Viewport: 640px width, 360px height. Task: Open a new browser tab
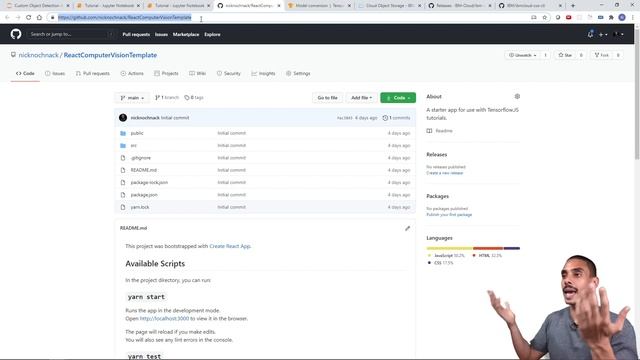tap(573, 6)
